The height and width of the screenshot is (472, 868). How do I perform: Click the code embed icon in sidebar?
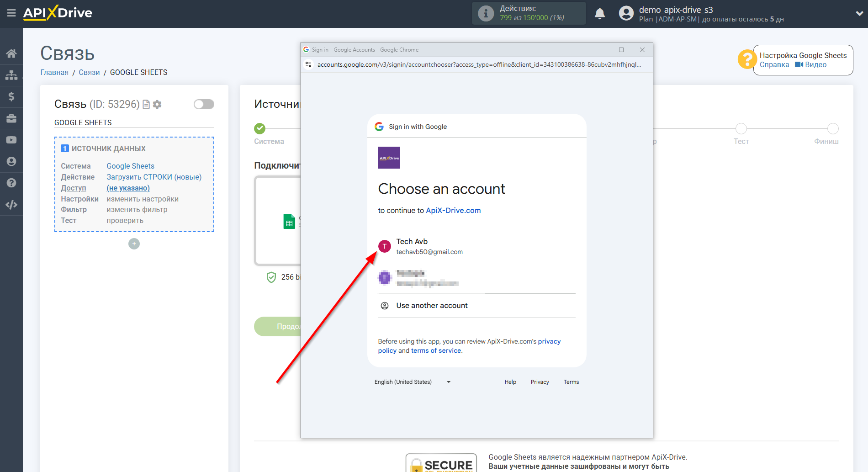click(x=11, y=204)
